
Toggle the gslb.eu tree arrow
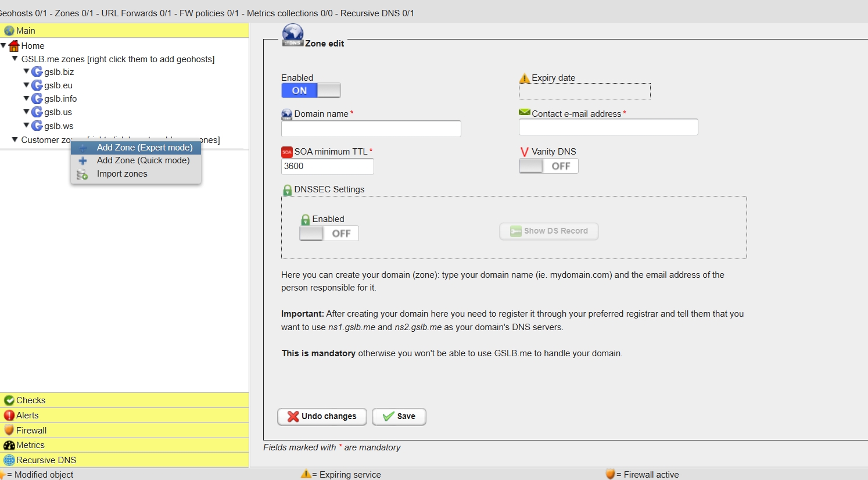tap(26, 85)
